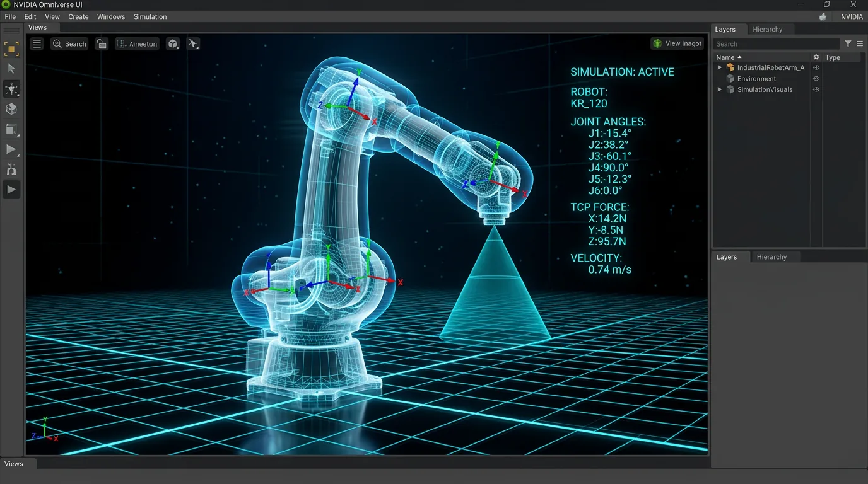Expand the IndustrialRobetArm_A tree node

click(720, 67)
